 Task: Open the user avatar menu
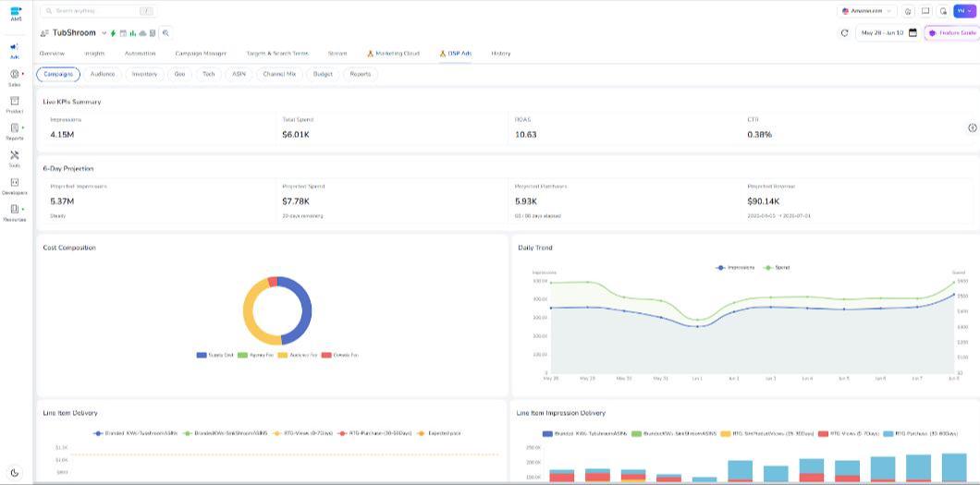pyautogui.click(x=963, y=11)
